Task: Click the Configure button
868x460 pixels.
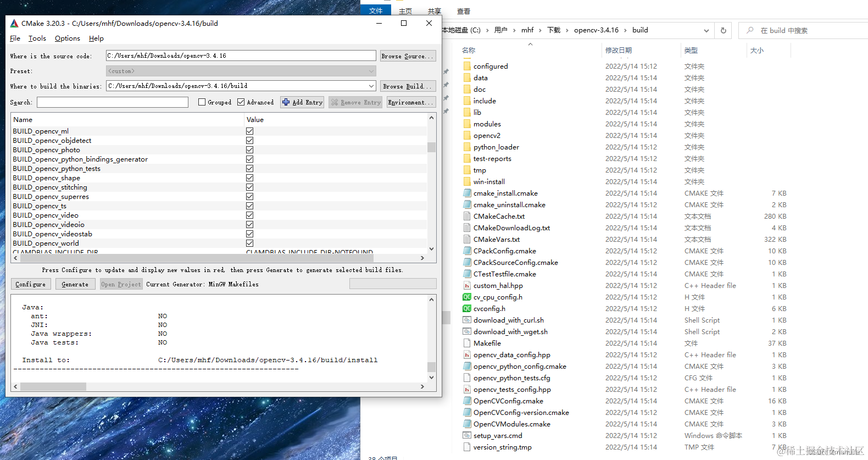Action: pyautogui.click(x=31, y=284)
